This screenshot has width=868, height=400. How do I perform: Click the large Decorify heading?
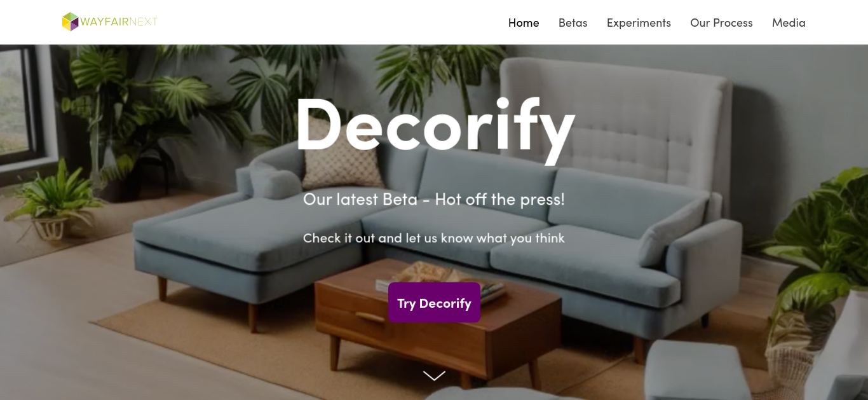pyautogui.click(x=435, y=126)
